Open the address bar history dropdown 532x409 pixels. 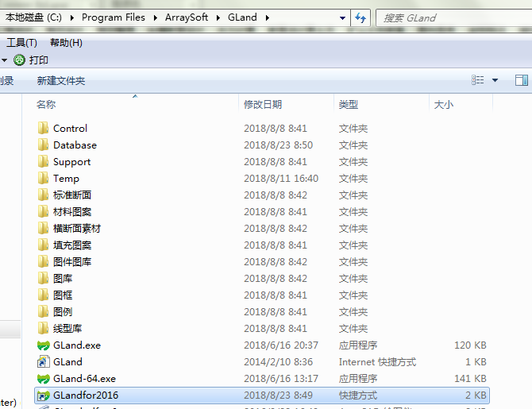[343, 18]
